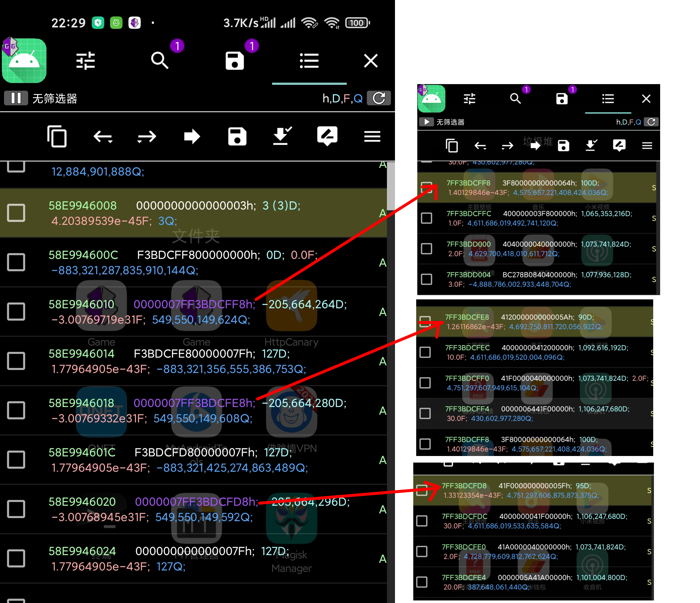
Task: Click the floppy save icon in the top-right screenshot toolbar
Action: point(563,146)
